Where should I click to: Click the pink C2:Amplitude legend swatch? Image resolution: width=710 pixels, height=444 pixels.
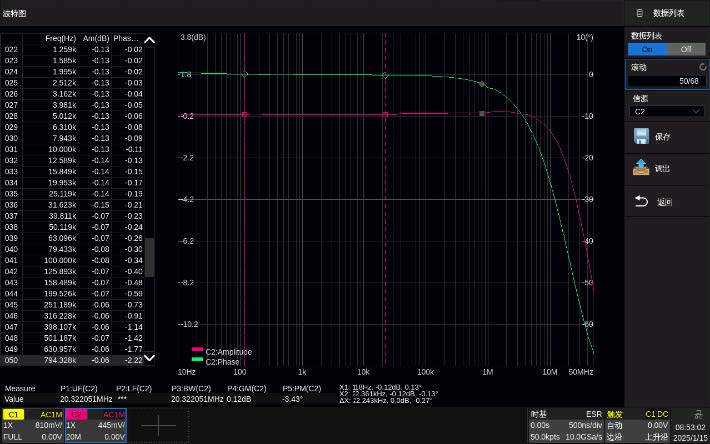[197, 349]
